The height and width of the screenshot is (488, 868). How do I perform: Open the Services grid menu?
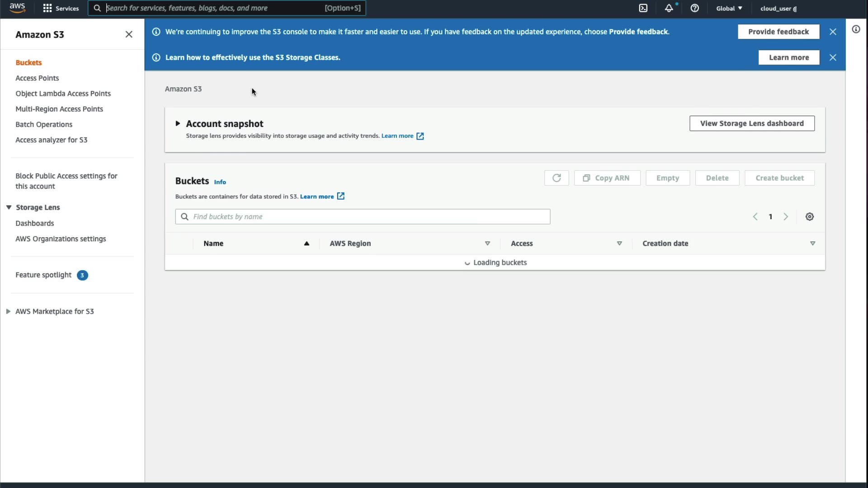click(x=61, y=8)
